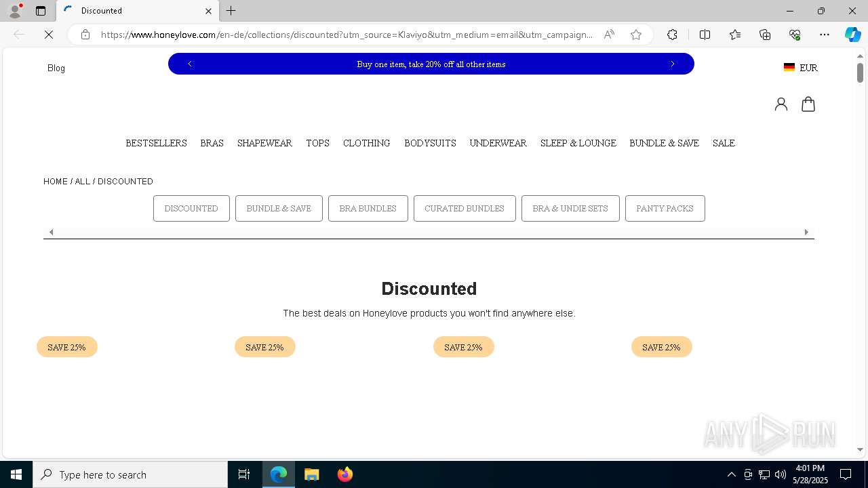The width and height of the screenshot is (868, 488).
Task: Open Copilot sidebar
Action: point(852,35)
